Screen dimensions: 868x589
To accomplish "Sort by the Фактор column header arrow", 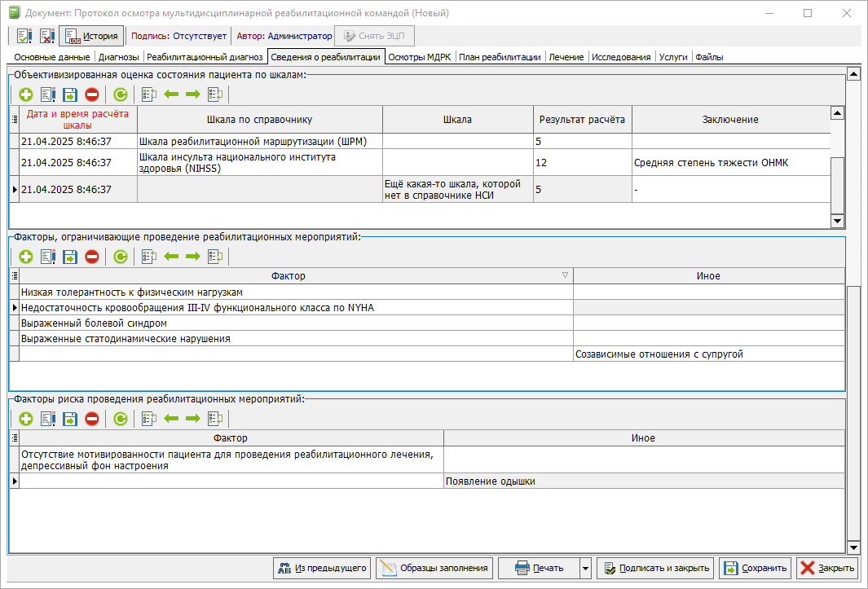I will pyautogui.click(x=565, y=275).
